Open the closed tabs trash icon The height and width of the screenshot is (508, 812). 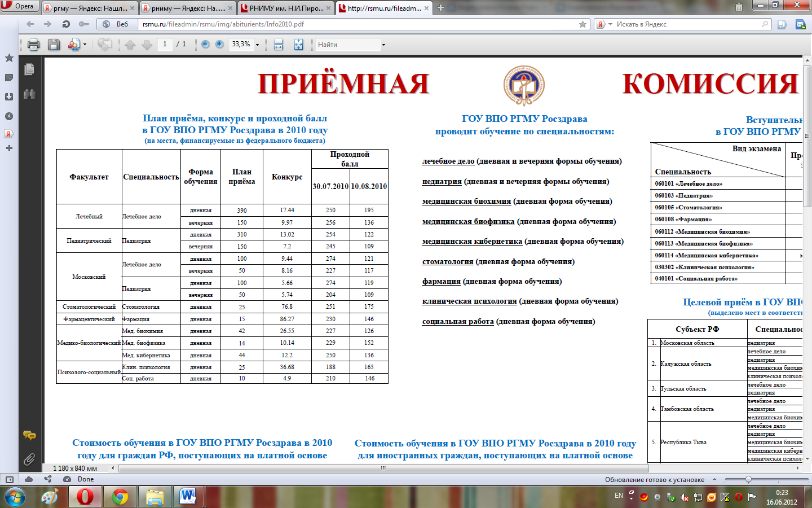click(x=739, y=7)
